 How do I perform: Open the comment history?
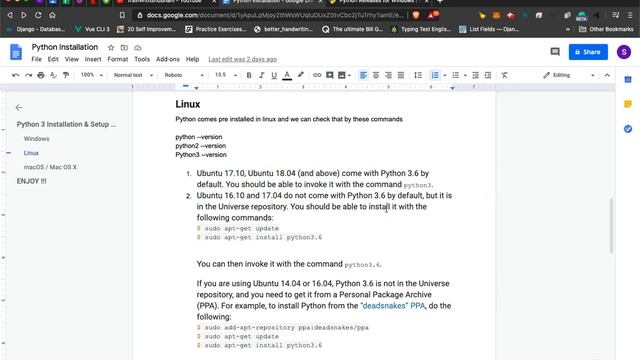point(555,52)
